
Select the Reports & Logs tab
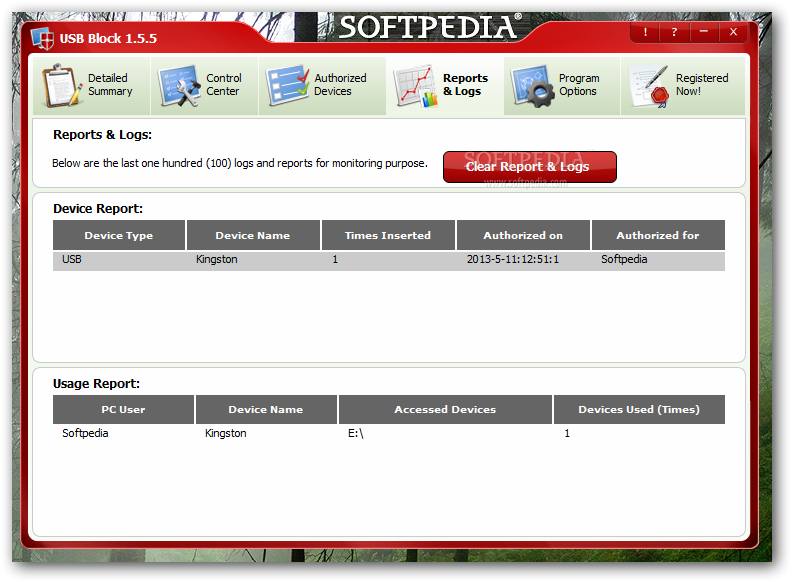[444, 85]
